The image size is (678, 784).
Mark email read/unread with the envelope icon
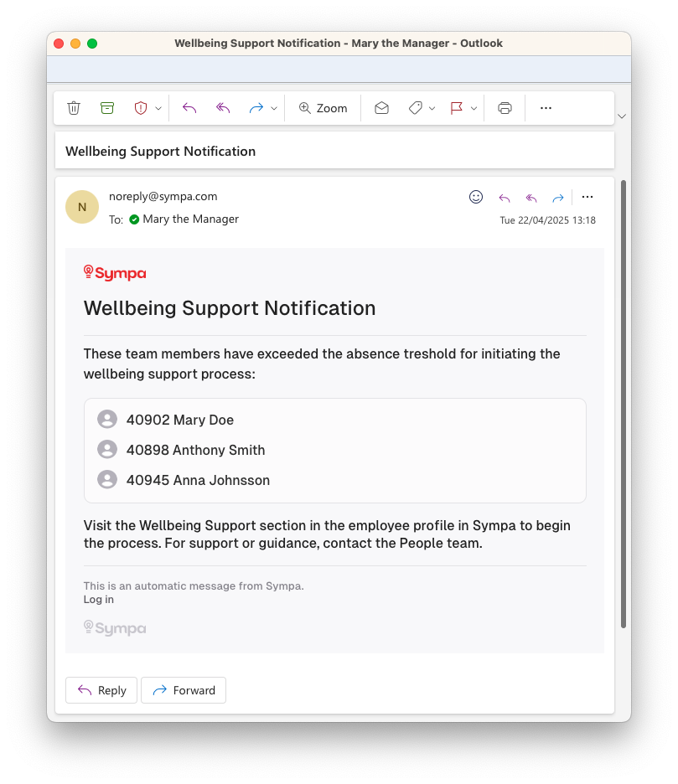click(x=382, y=108)
